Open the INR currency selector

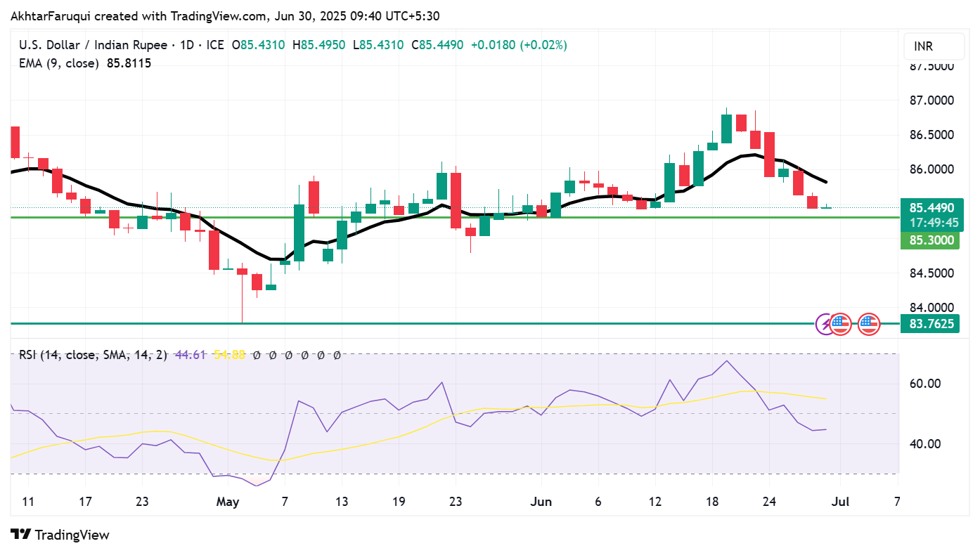click(934, 46)
